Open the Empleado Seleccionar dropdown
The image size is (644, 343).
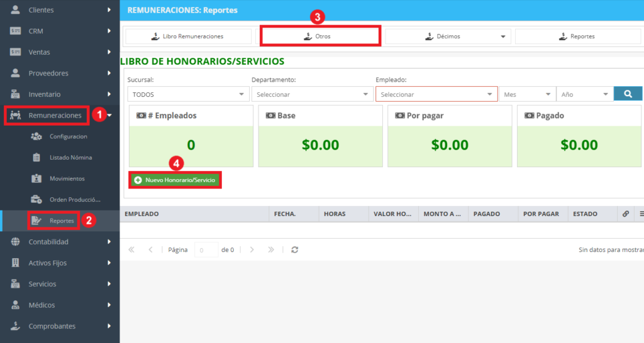(x=436, y=94)
